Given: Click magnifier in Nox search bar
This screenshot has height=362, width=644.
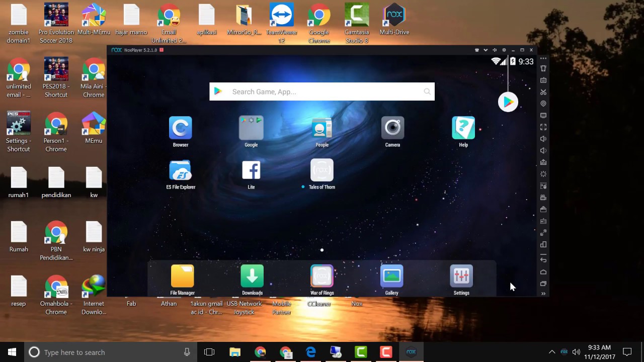Looking at the screenshot, I should [x=427, y=92].
